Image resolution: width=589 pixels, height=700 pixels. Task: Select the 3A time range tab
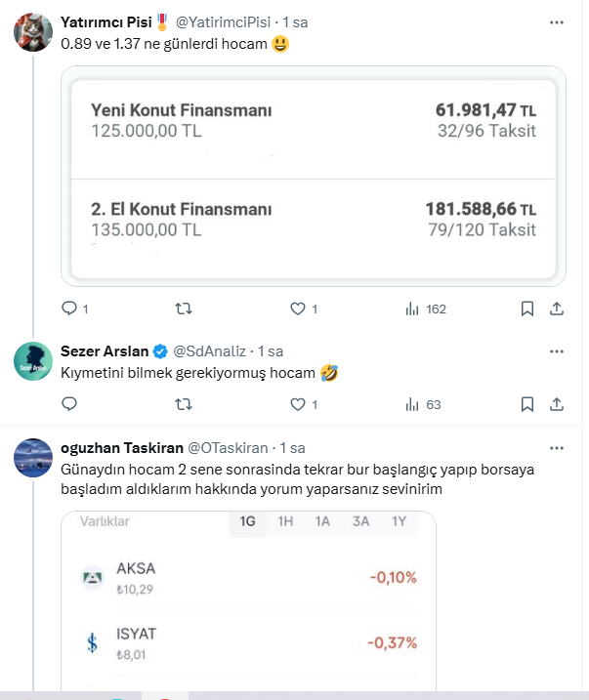[x=360, y=521]
